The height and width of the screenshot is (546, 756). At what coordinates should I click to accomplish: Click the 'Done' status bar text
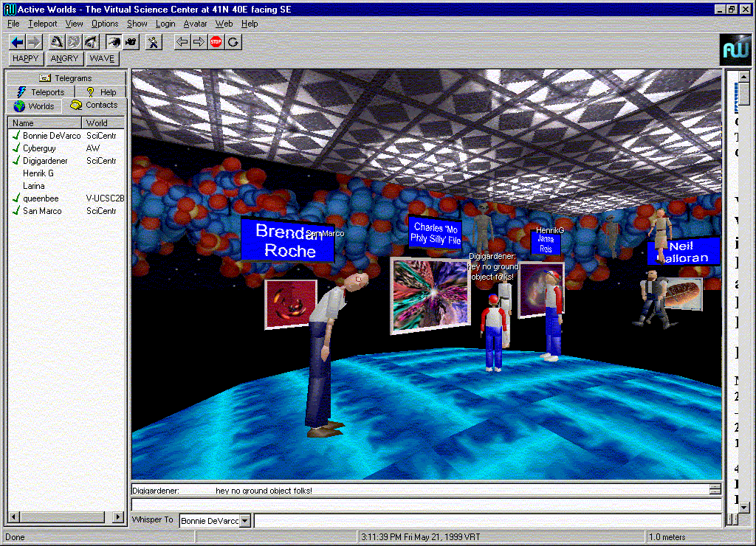[15, 537]
